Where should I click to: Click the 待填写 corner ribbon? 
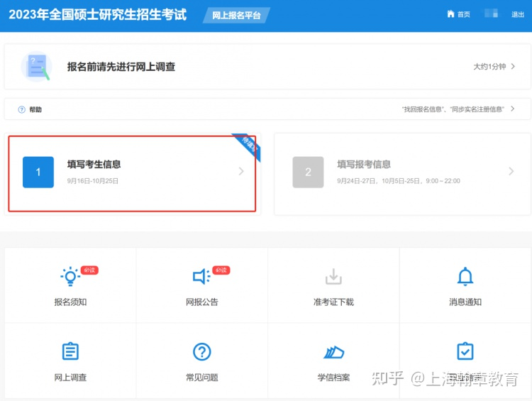249,145
